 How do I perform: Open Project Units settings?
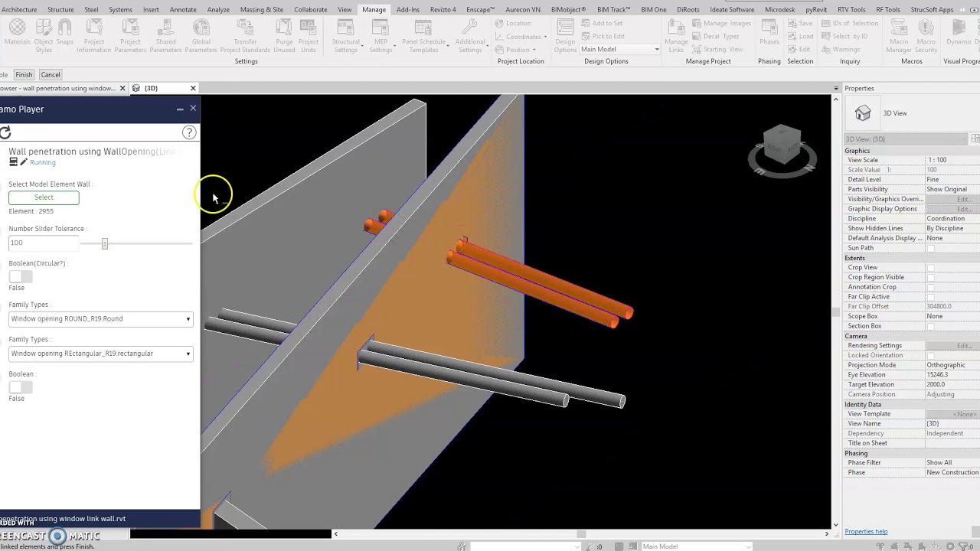click(x=309, y=36)
